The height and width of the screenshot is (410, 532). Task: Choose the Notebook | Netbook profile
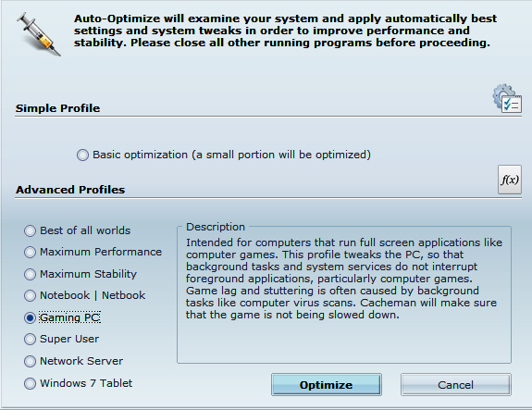(30, 295)
